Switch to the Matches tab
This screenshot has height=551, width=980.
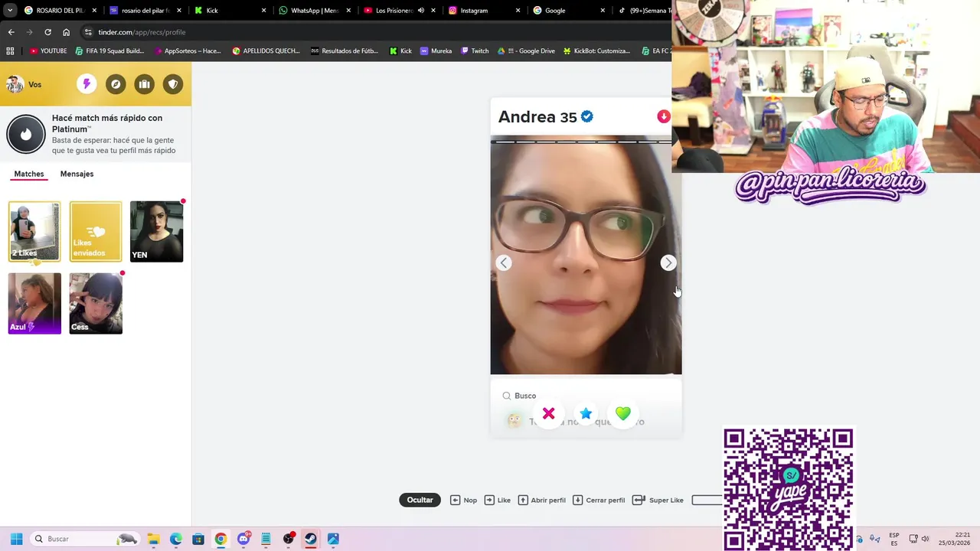tap(29, 174)
